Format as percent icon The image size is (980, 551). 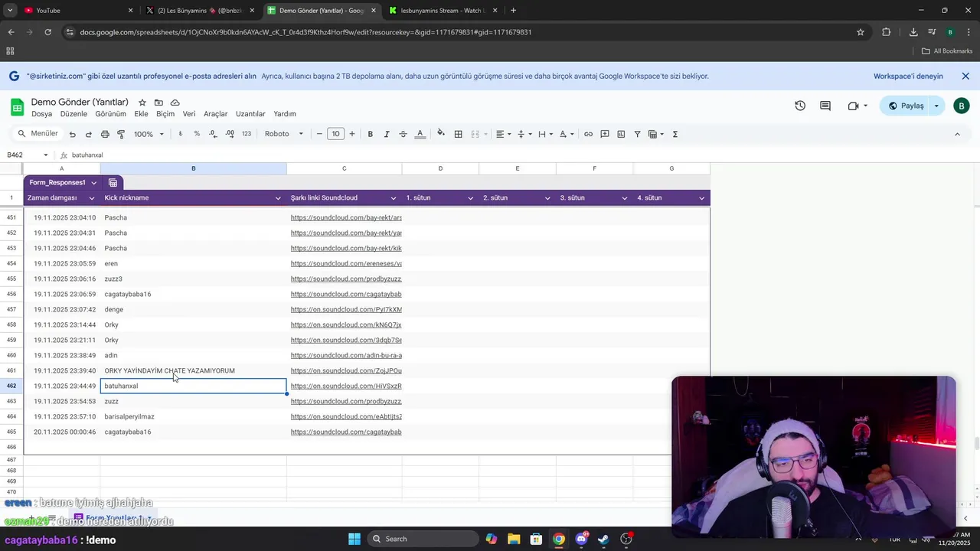pyautogui.click(x=197, y=134)
